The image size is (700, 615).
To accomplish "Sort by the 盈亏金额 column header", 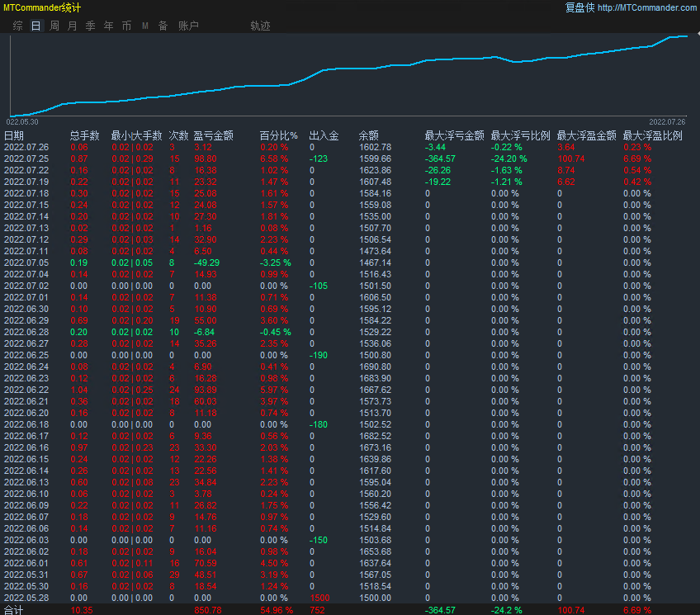I will (213, 135).
